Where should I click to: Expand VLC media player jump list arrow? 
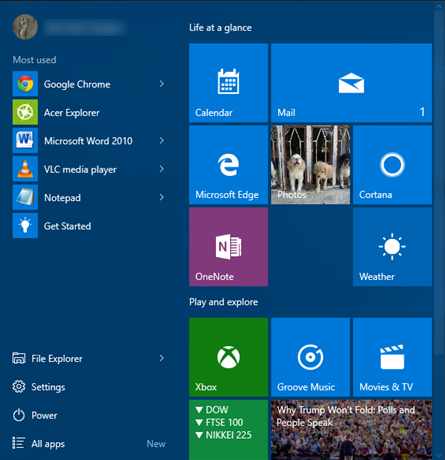[162, 169]
